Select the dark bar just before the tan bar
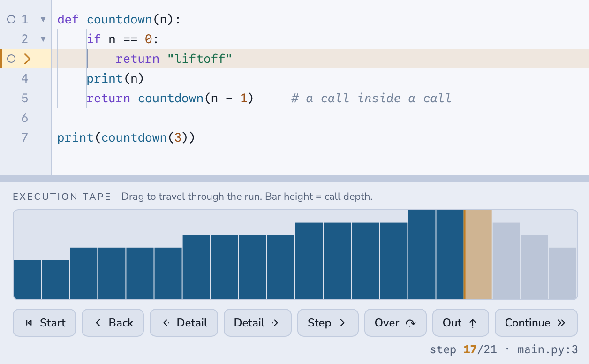Viewport: 589px width, 364px height. [x=450, y=254]
